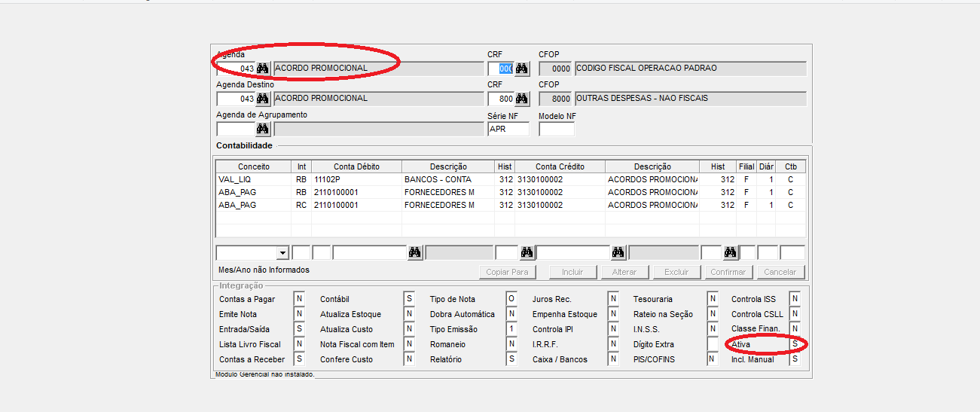This screenshot has height=412, width=980.
Task: Focus the I.R.R.F. flag field
Action: click(613, 344)
